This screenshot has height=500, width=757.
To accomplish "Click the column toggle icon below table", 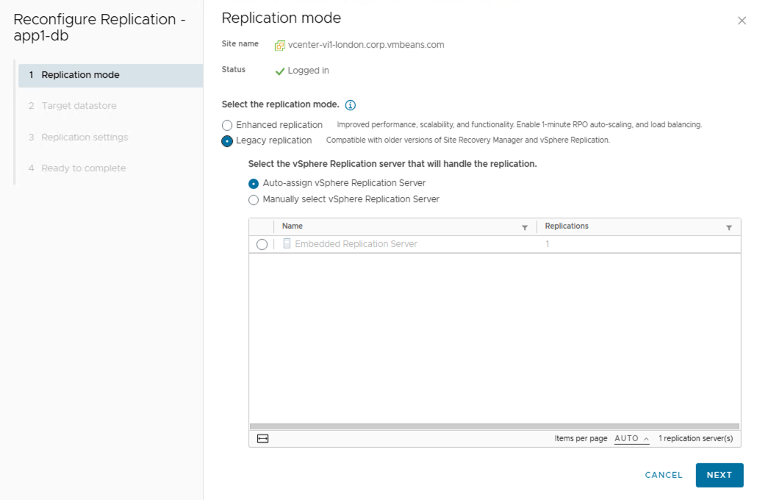I will (x=263, y=439).
